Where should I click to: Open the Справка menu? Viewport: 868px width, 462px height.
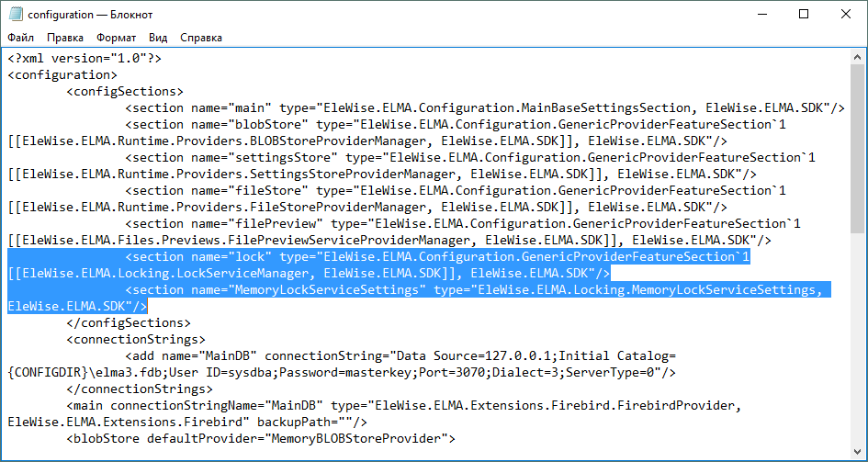[x=201, y=38]
